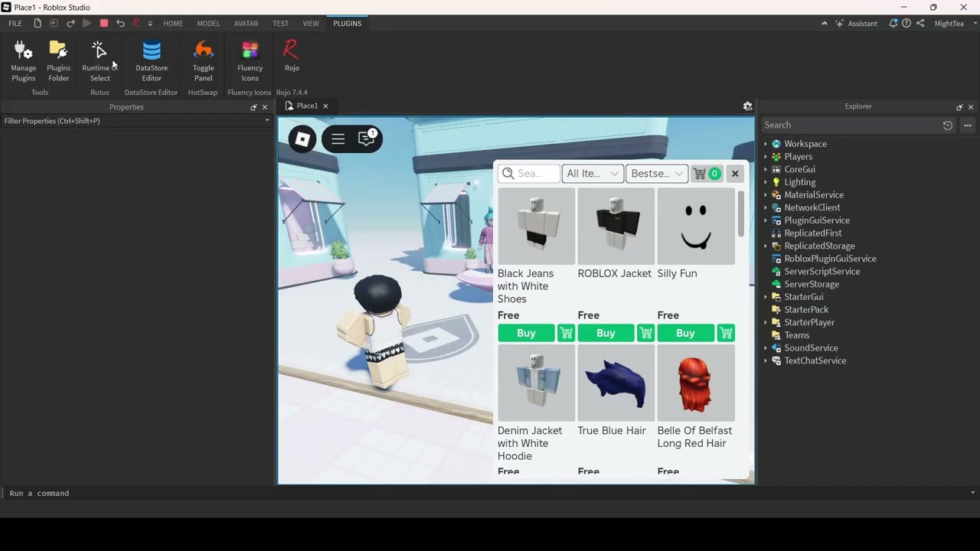The image size is (980, 551).
Task: Open the Help question mark icon
Action: pos(906,24)
